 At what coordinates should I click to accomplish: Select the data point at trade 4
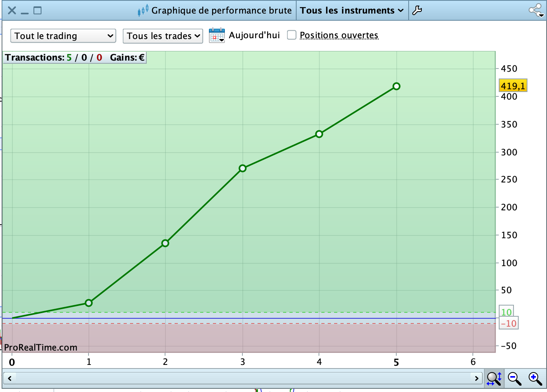[319, 134]
